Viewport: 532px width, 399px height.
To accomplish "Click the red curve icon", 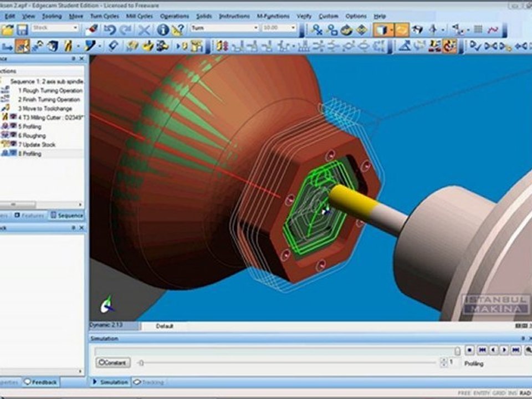I will coord(493,30).
